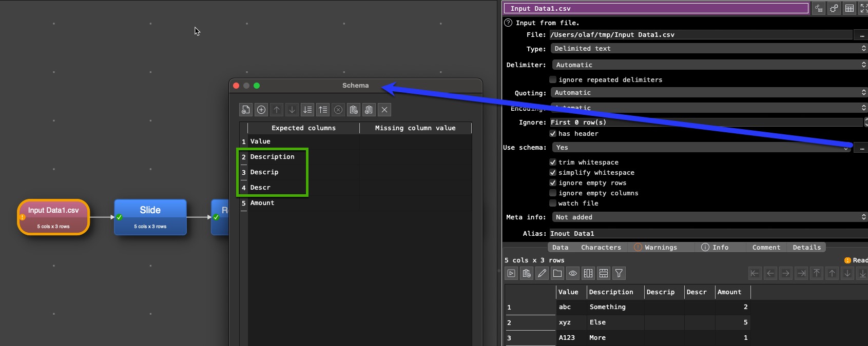Click the node name field Input Data1.csv

click(x=657, y=8)
